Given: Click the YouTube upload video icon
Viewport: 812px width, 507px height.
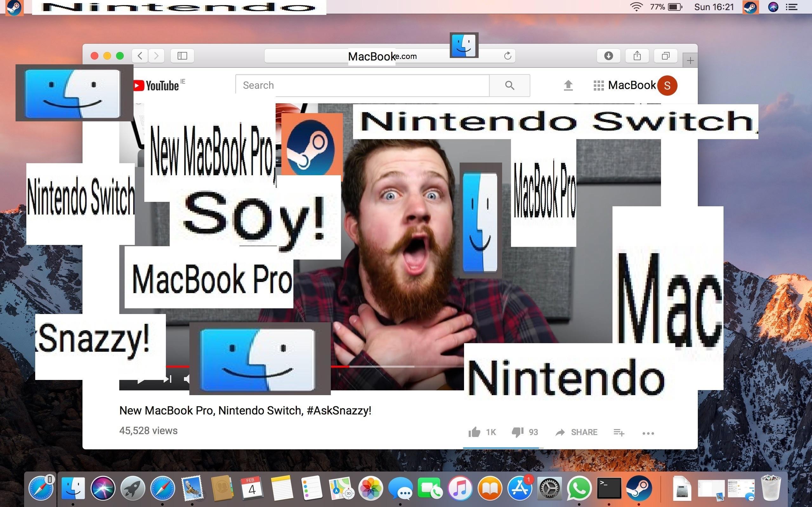Looking at the screenshot, I should (x=568, y=86).
